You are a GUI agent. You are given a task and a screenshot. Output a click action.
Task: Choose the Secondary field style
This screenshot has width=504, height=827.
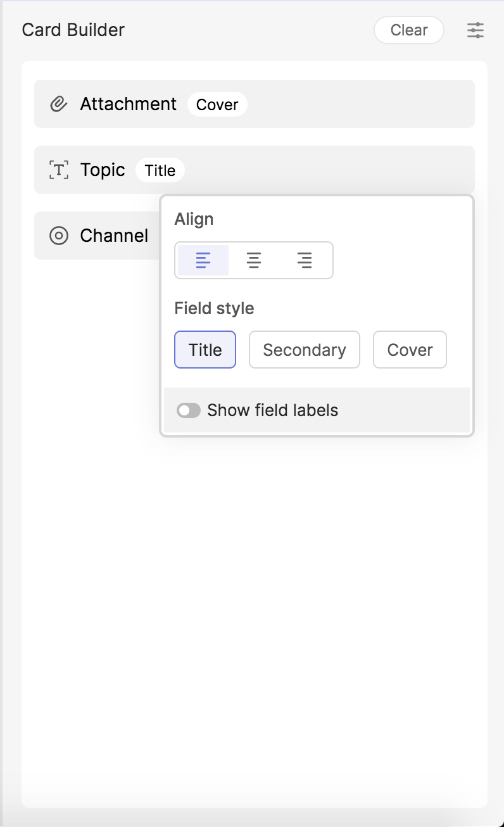pos(305,350)
